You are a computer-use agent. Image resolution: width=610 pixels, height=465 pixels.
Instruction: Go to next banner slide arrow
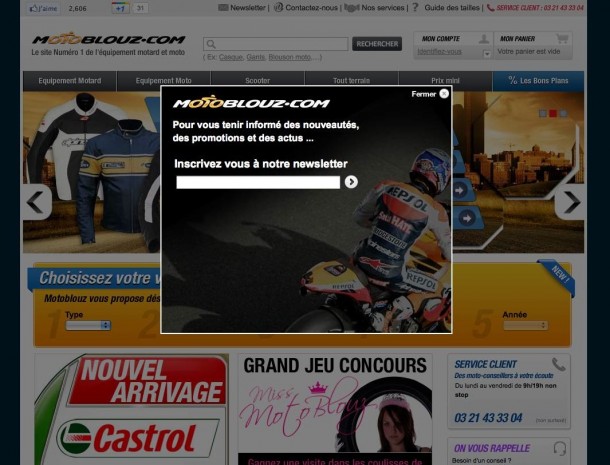tap(571, 202)
